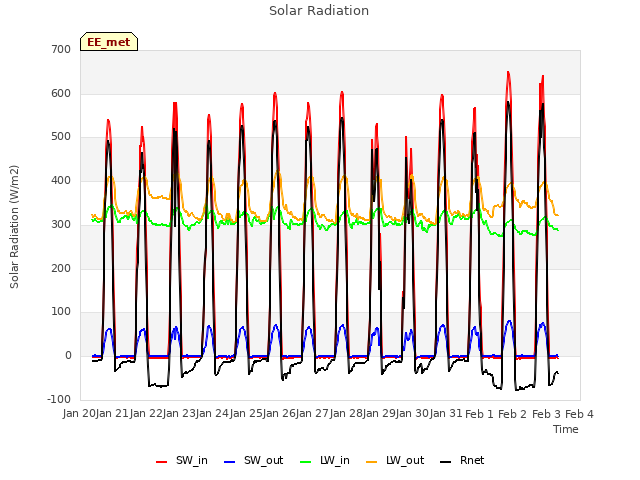Click the Jan 22 x-axis tick label
This screenshot has width=640, height=480.
[146, 414]
